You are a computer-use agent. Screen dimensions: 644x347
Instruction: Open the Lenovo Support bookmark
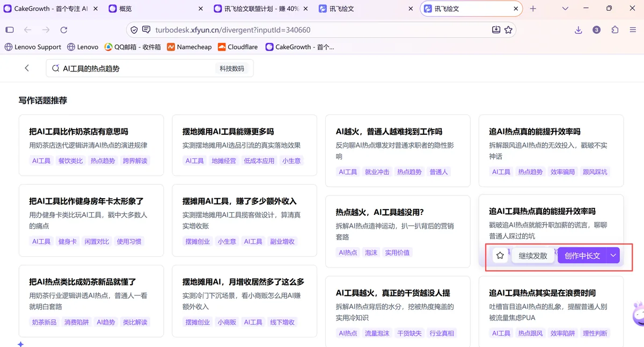33,47
